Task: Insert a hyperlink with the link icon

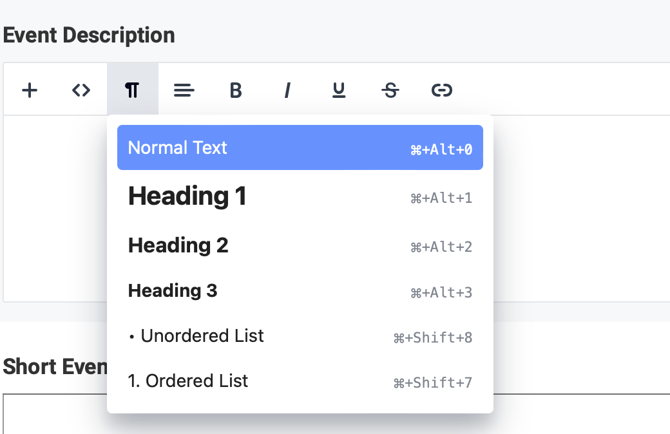Action: point(442,90)
